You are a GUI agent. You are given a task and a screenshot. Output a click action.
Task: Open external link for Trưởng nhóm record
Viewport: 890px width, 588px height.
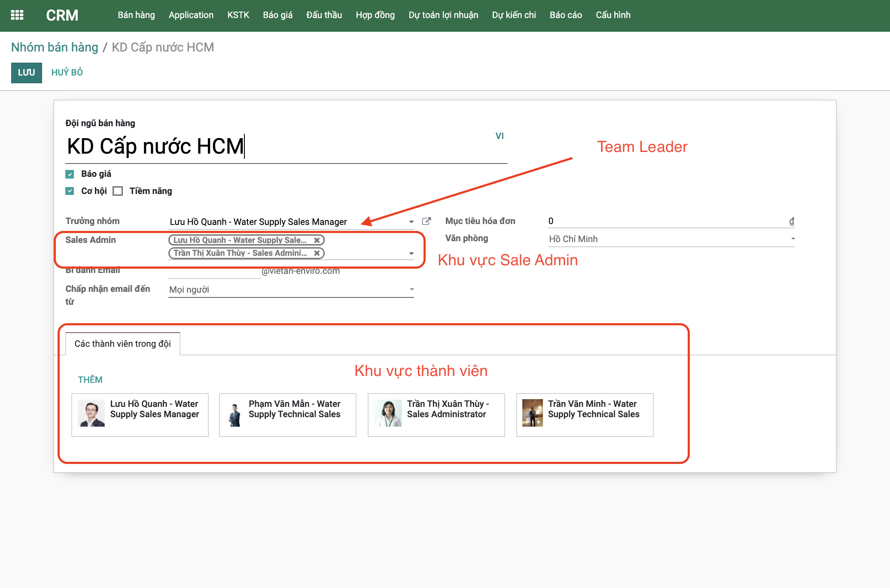pyautogui.click(x=426, y=221)
